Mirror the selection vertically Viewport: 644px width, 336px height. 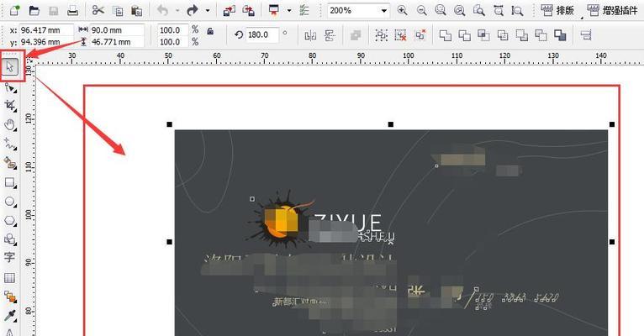330,35
